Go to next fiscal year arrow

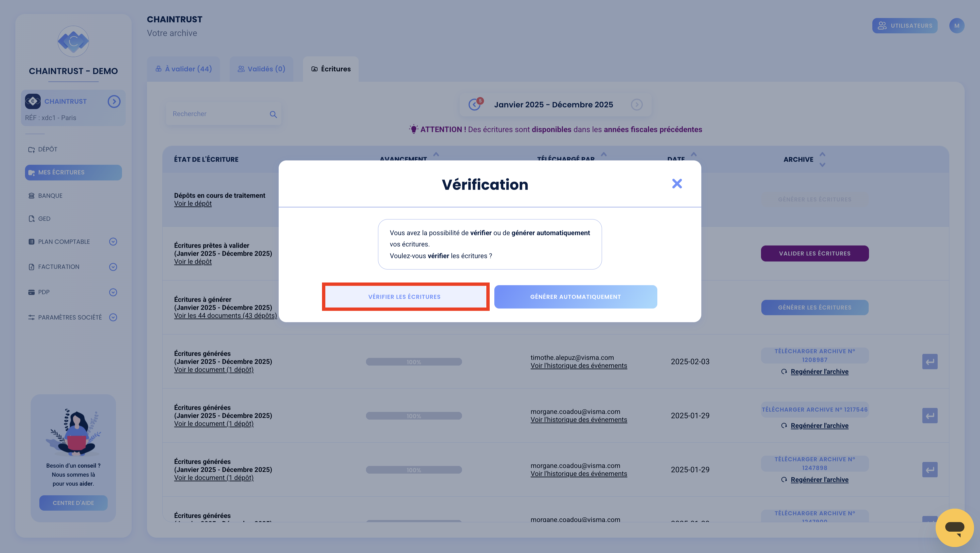[x=636, y=104]
